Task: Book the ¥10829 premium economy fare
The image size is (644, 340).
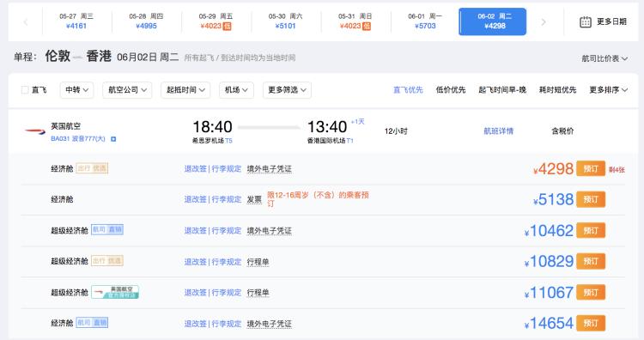Action: click(591, 261)
